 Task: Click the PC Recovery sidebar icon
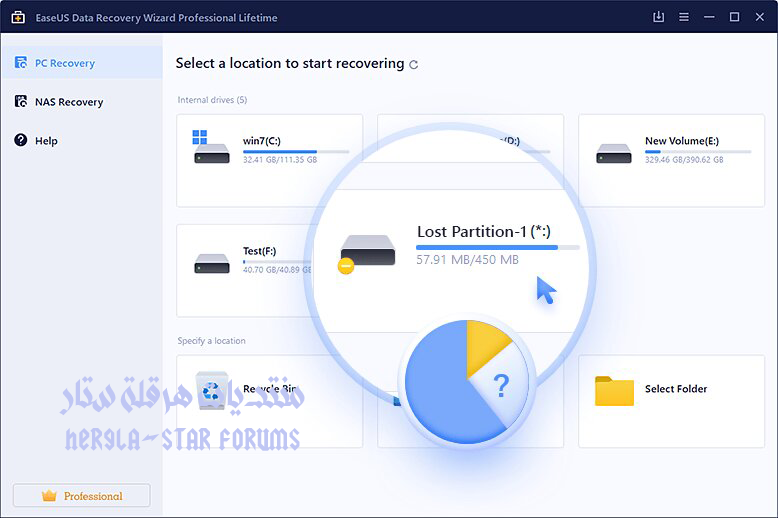pyautogui.click(x=21, y=63)
